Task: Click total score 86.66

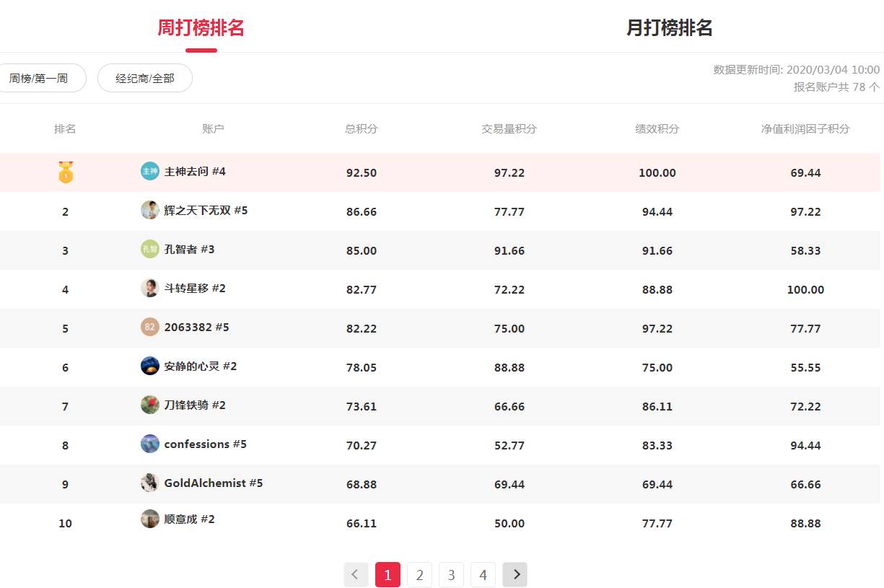Action: (x=362, y=212)
